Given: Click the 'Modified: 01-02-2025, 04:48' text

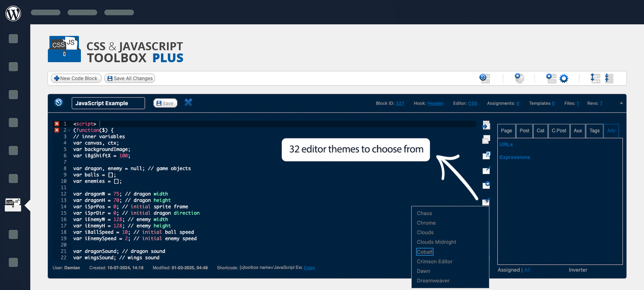Looking at the screenshot, I should (x=180, y=268).
